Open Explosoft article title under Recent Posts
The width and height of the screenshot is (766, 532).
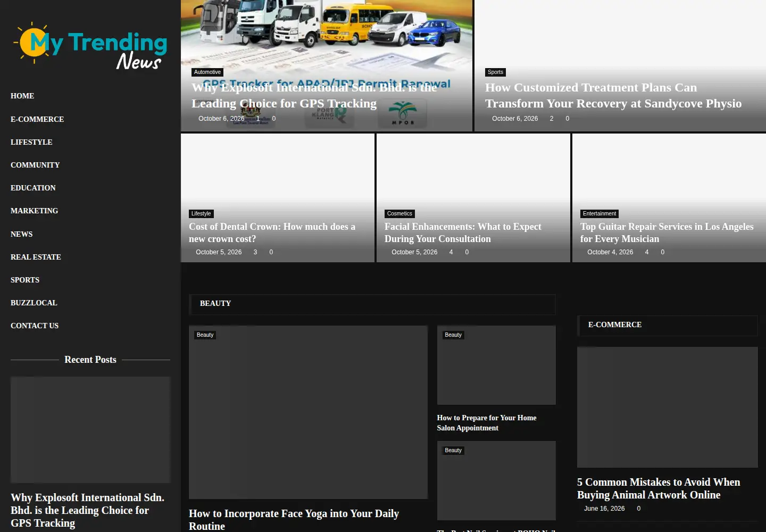pos(87,510)
